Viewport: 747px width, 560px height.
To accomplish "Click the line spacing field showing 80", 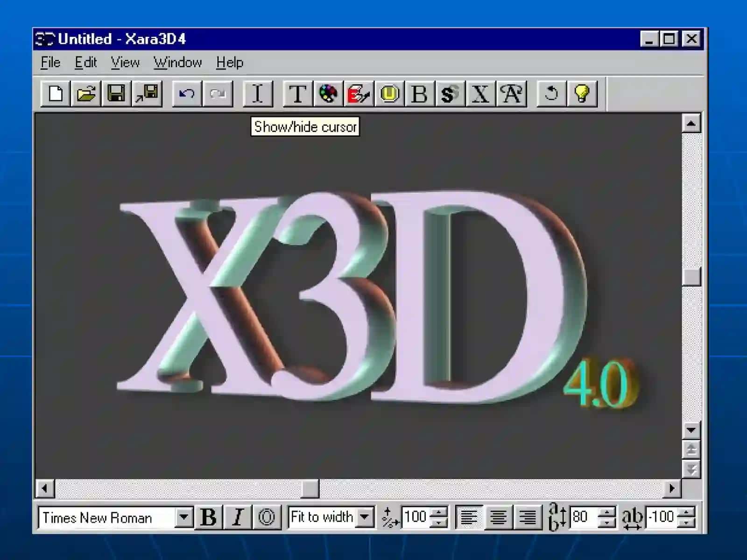I will (584, 517).
